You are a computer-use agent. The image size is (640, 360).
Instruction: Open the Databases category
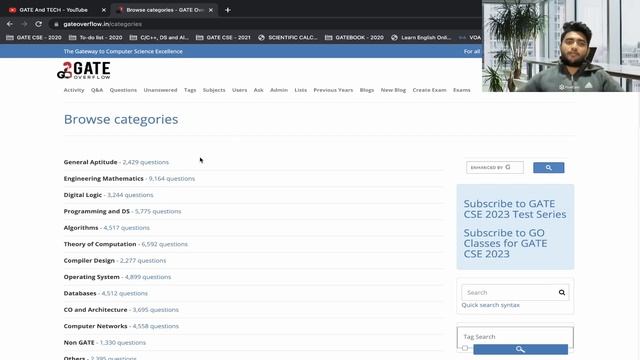[x=80, y=293]
